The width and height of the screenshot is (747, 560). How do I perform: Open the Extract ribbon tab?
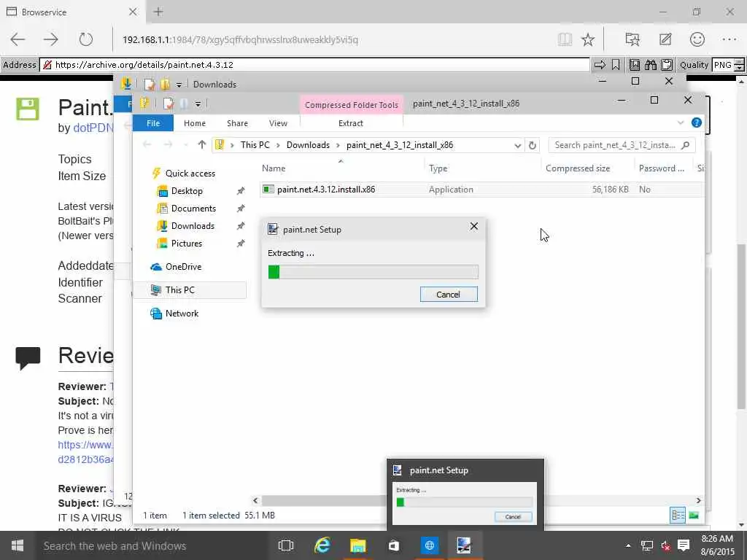pyautogui.click(x=351, y=122)
